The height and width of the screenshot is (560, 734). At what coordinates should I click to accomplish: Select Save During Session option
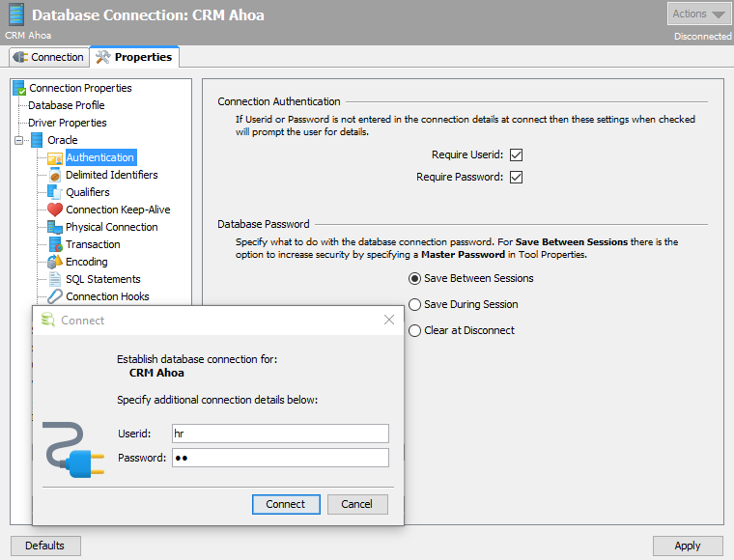(x=415, y=304)
